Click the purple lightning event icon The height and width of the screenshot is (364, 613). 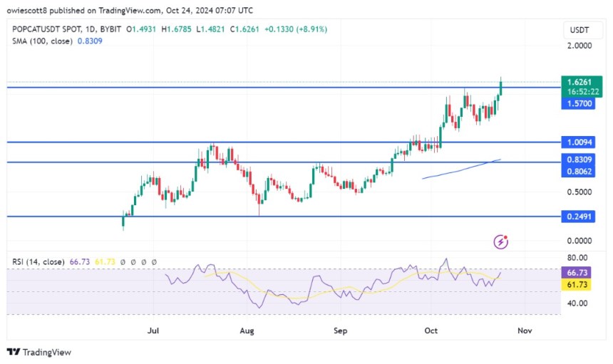tap(500, 241)
